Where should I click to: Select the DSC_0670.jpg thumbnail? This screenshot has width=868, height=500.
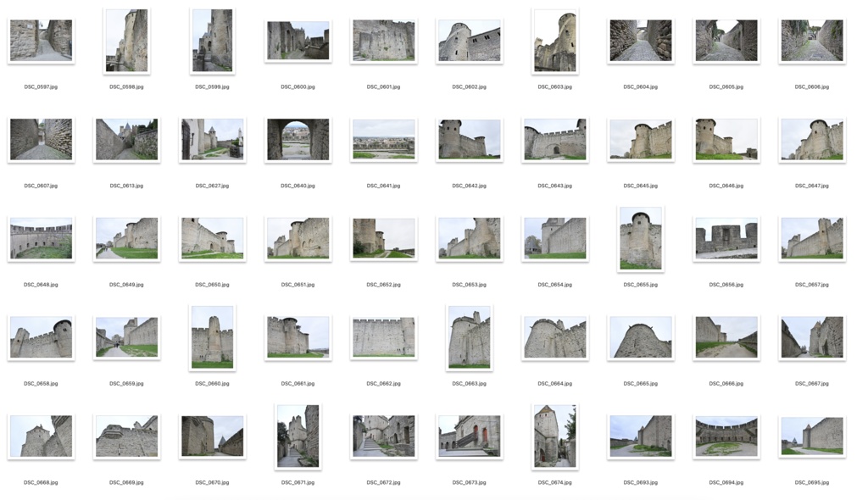click(213, 436)
